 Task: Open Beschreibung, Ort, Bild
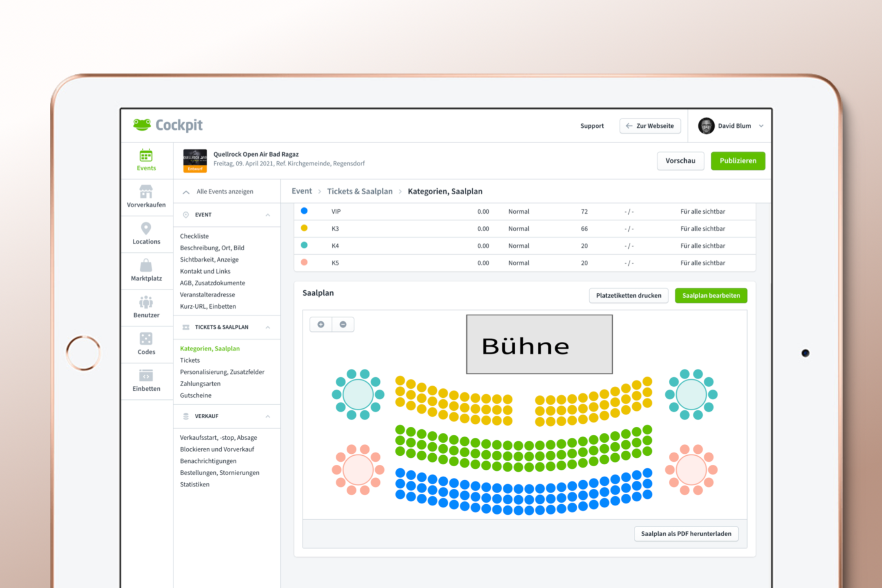(212, 248)
